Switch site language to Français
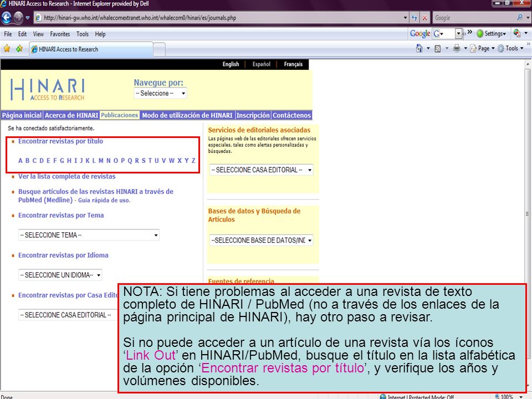 click(293, 64)
